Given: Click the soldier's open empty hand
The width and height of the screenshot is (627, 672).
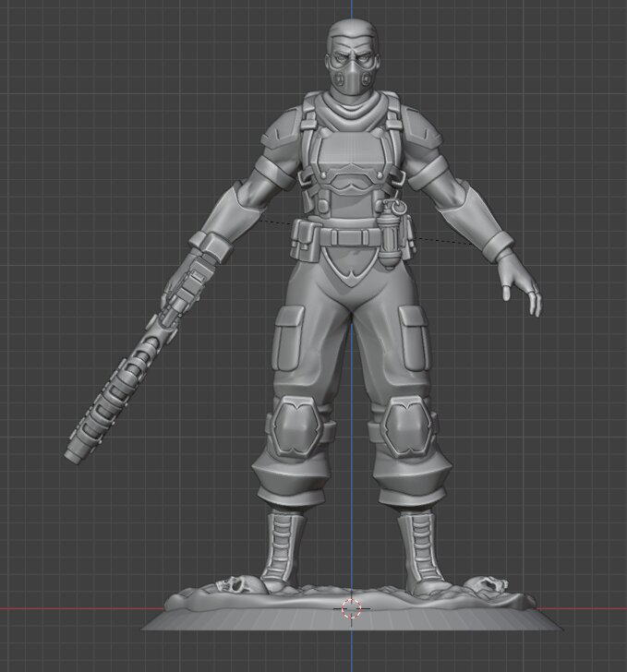Looking at the screenshot, I should [519, 284].
